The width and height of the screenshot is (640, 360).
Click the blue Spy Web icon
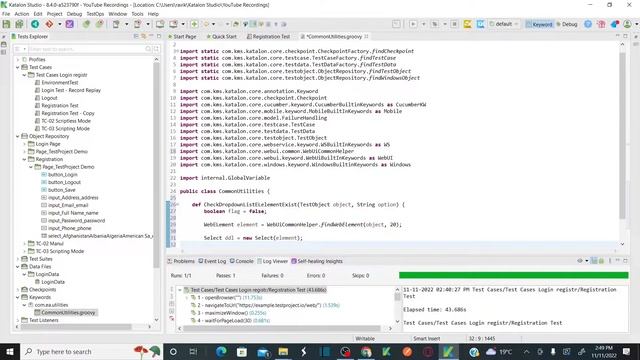(480, 24)
